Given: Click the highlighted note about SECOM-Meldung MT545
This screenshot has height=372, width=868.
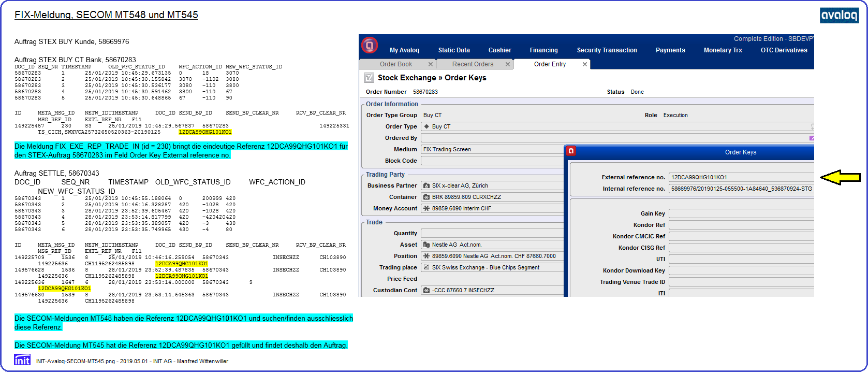Looking at the screenshot, I should (x=181, y=345).
